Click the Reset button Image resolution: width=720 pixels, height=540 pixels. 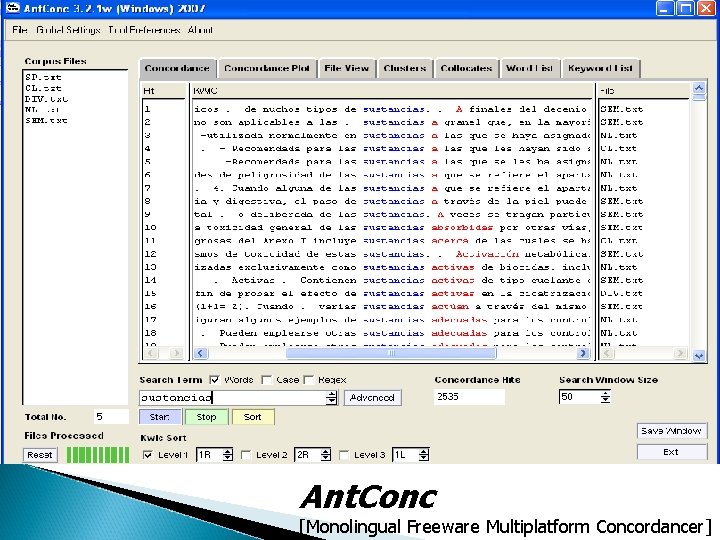click(x=40, y=455)
